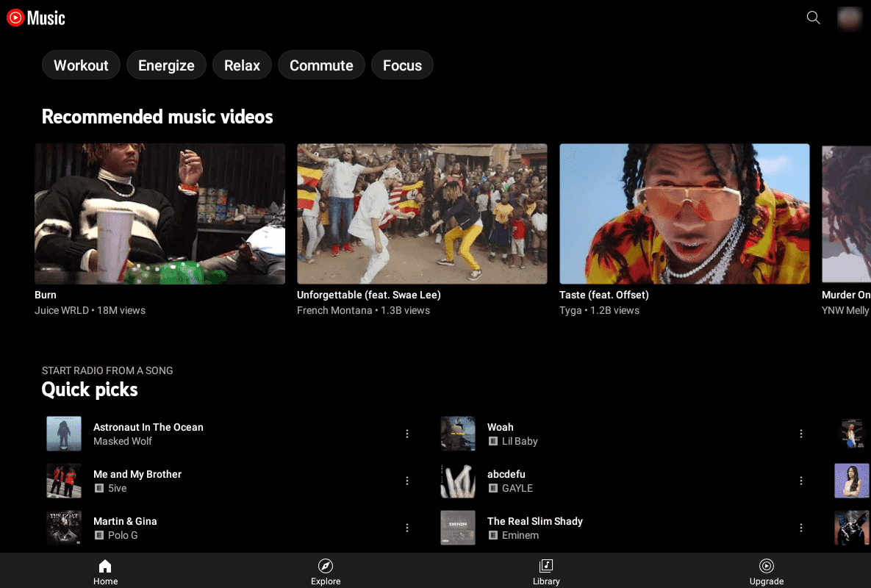Play Unforgettable (feat. Swae Lee) video thumbnail

tap(422, 214)
